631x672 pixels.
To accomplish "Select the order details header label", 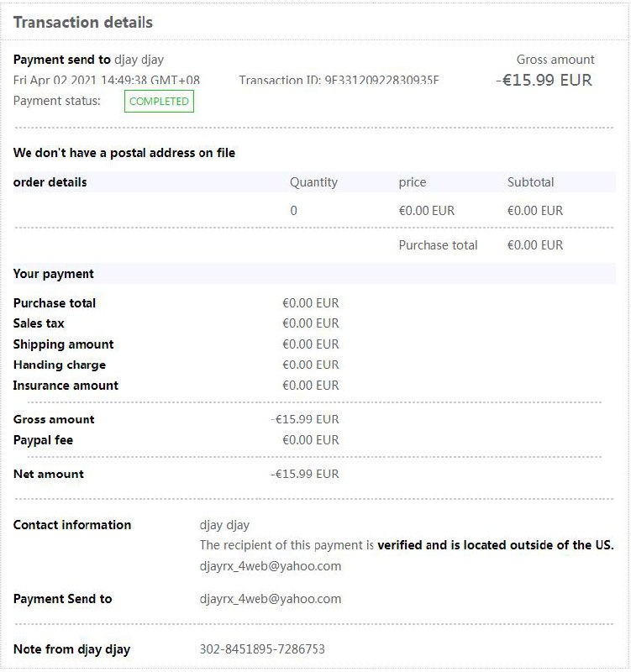I will coord(50,182).
